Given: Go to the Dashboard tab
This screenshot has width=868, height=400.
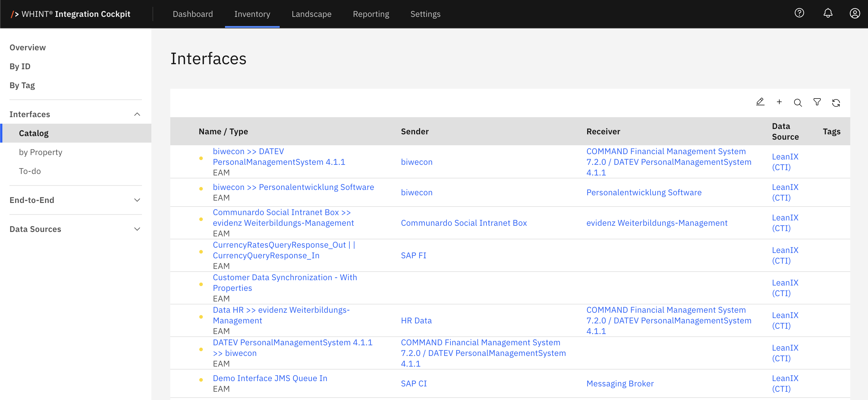Looking at the screenshot, I should (192, 14).
